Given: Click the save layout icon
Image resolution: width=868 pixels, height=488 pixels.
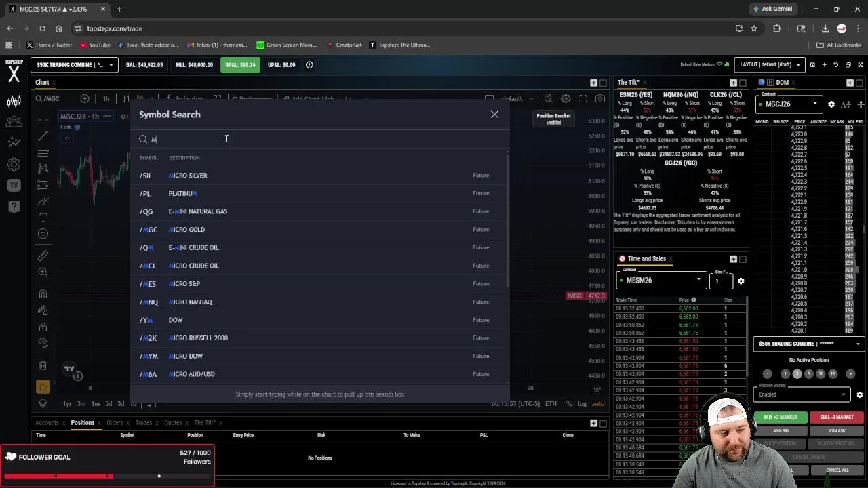Looking at the screenshot, I should coord(813,65).
